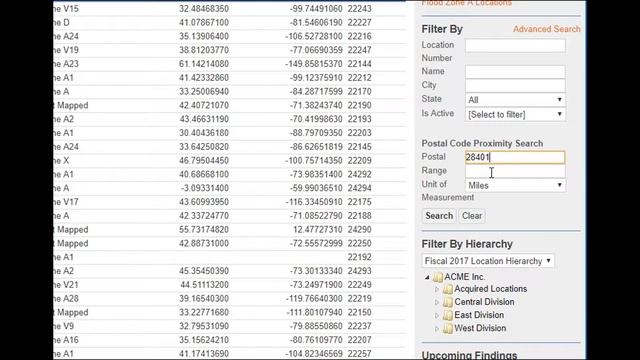Open the State dropdown
Screen dimensions: 640x360
(515, 100)
